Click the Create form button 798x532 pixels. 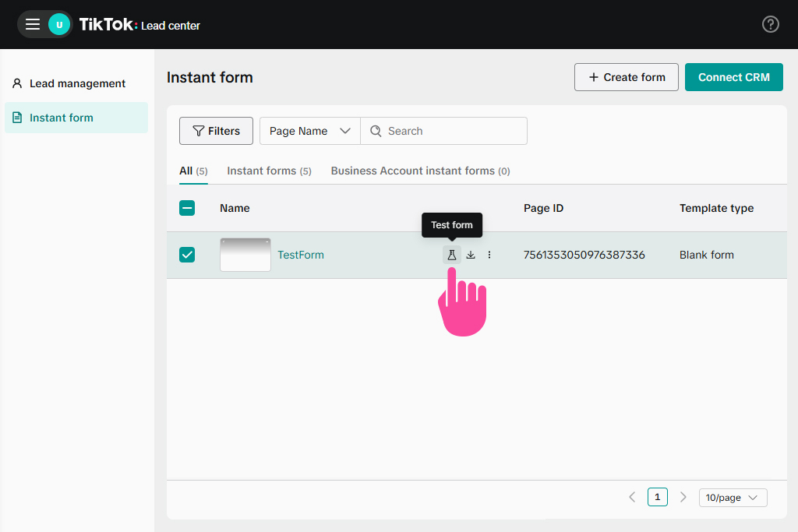[627, 77]
